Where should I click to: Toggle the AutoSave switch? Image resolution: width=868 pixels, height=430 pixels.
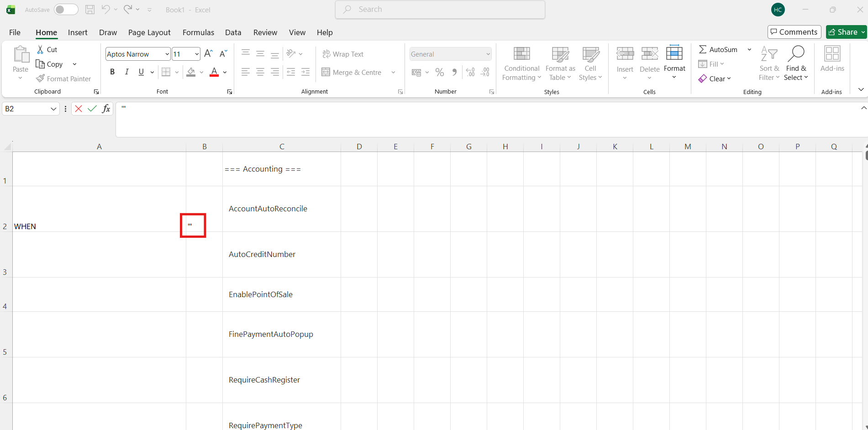[66, 10]
